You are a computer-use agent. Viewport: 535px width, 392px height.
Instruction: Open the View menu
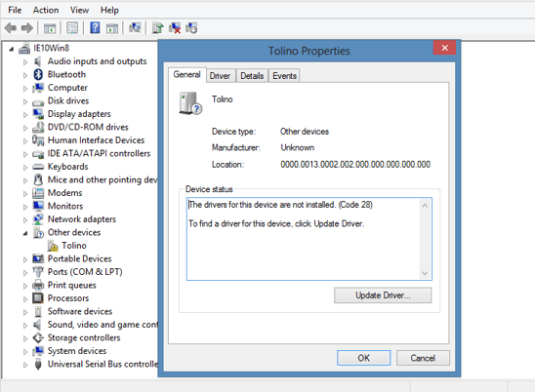click(79, 10)
